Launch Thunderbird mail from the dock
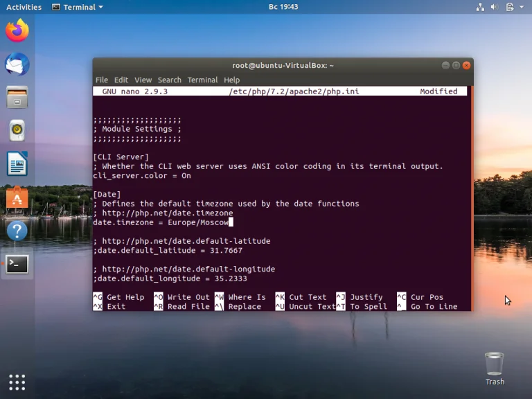Viewport: 532px width, 399px height. pyautogui.click(x=17, y=64)
